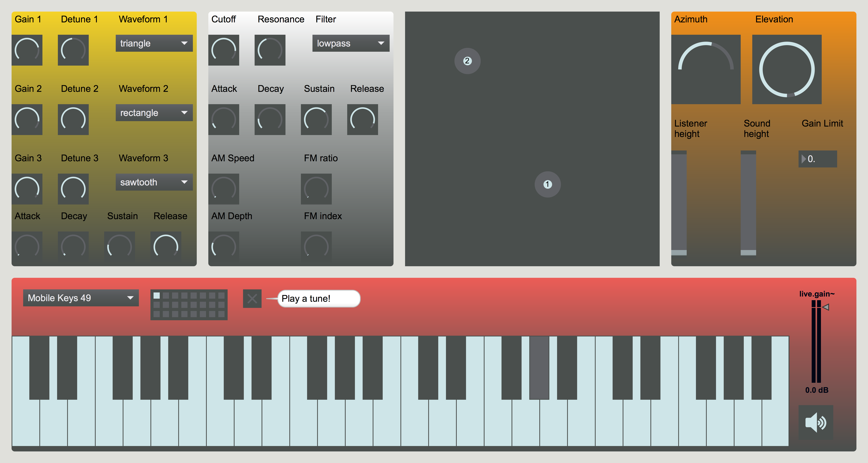868x463 pixels.
Task: Click the Listener height slider
Action: click(679, 203)
